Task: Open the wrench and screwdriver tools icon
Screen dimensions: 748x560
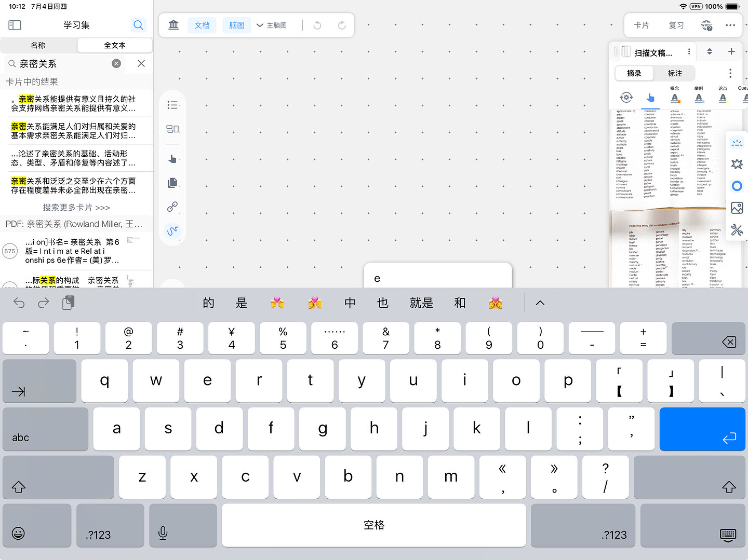Action: 737,230
